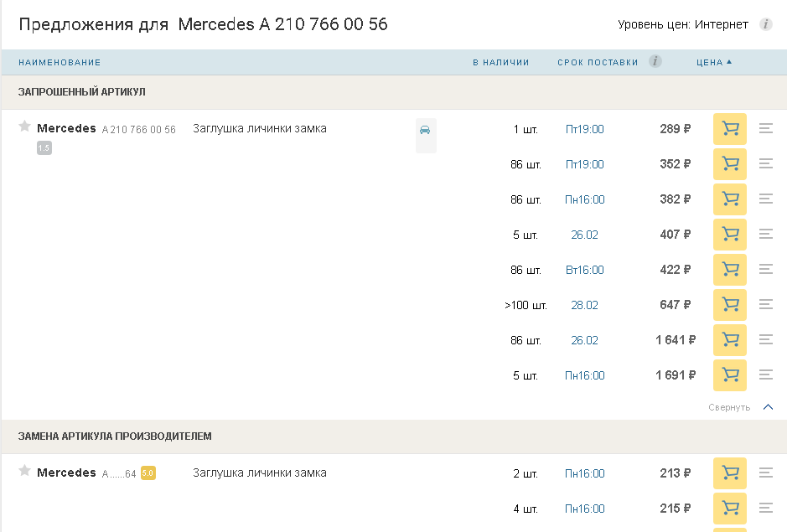Open info icon beside Срок поставки
The height and width of the screenshot is (532, 787).
click(655, 61)
